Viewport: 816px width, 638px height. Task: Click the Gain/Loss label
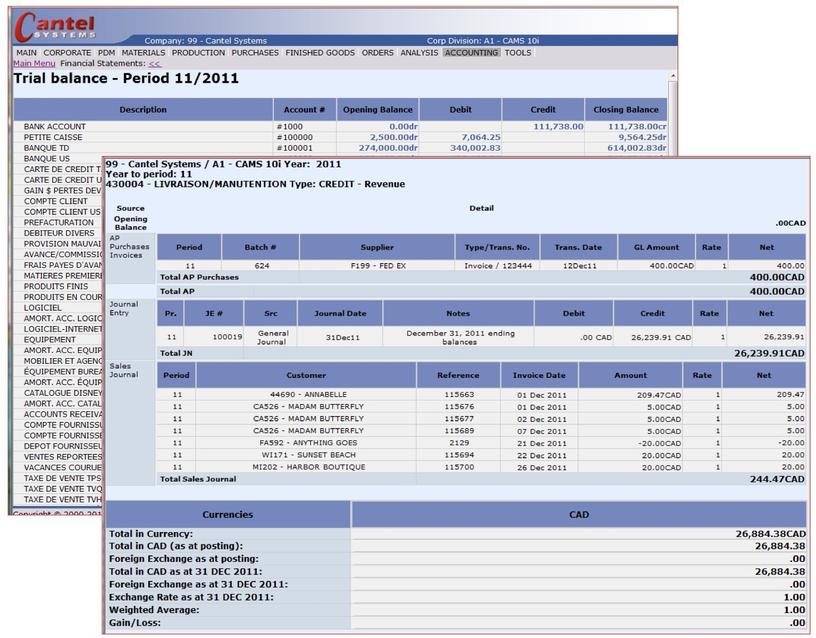point(135,623)
